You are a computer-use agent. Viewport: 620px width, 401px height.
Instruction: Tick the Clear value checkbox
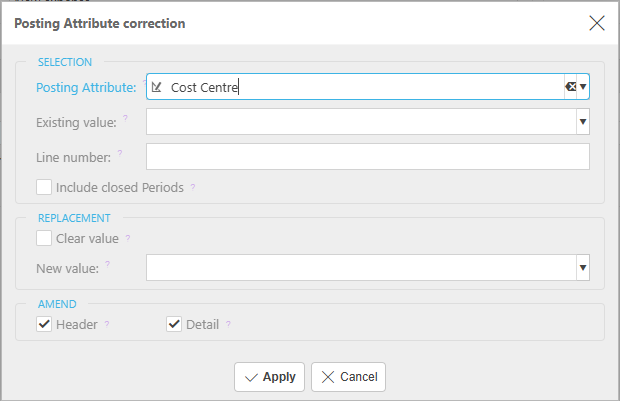44,238
